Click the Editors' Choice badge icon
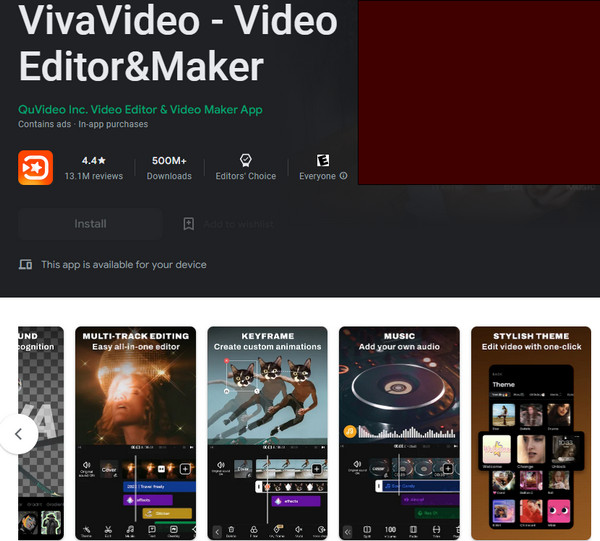This screenshot has width=600, height=541. tap(246, 160)
